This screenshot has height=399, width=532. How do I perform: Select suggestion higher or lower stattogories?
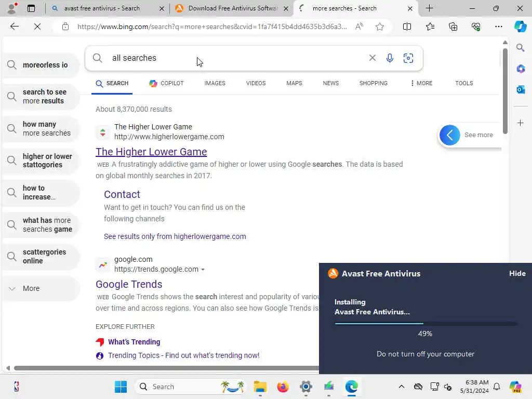[x=41, y=161]
